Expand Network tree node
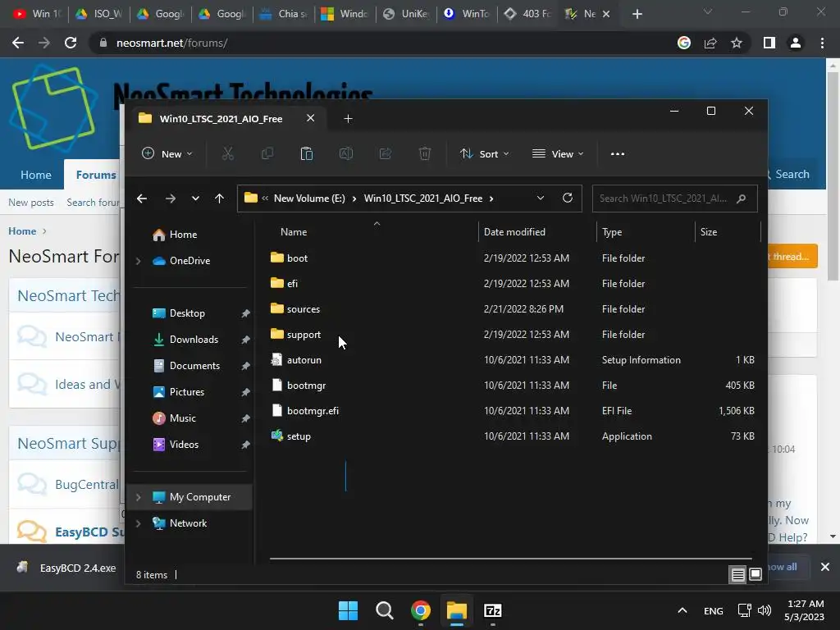The height and width of the screenshot is (630, 840). tap(138, 523)
